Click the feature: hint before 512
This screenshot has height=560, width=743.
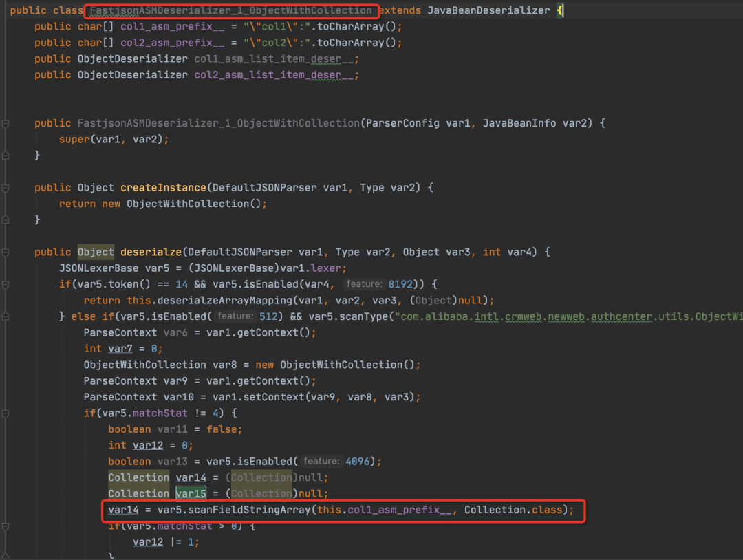point(235,316)
